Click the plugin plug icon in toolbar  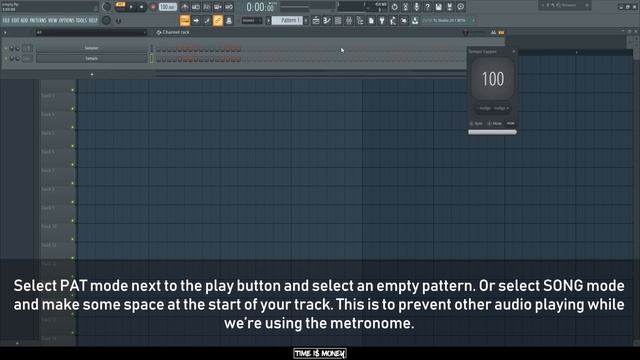(382, 20)
